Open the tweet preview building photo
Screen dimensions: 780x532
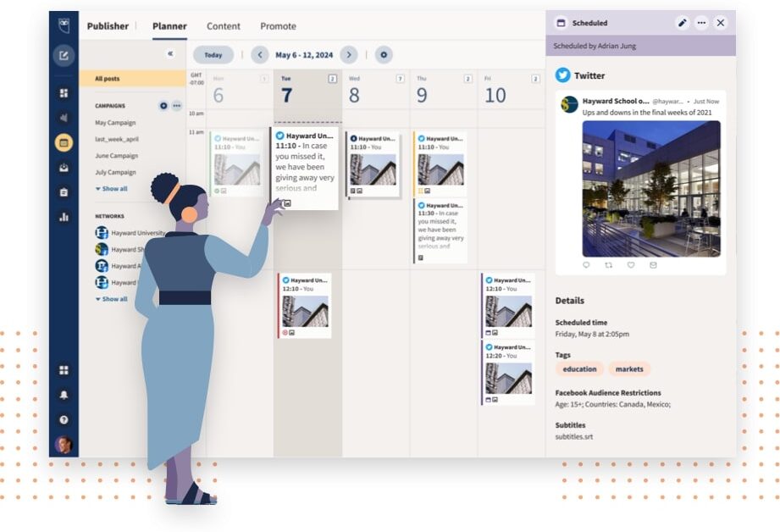point(651,189)
